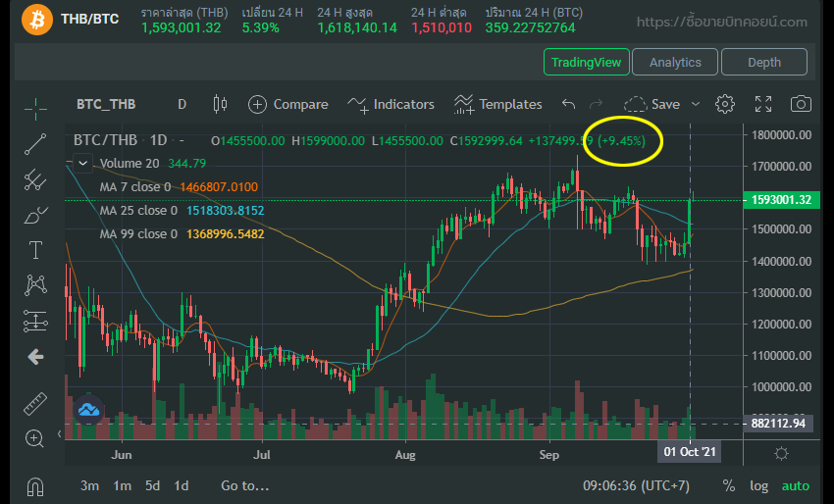Screen dimensions: 834x504
Task: Toggle auto scale mode
Action: click(x=795, y=486)
